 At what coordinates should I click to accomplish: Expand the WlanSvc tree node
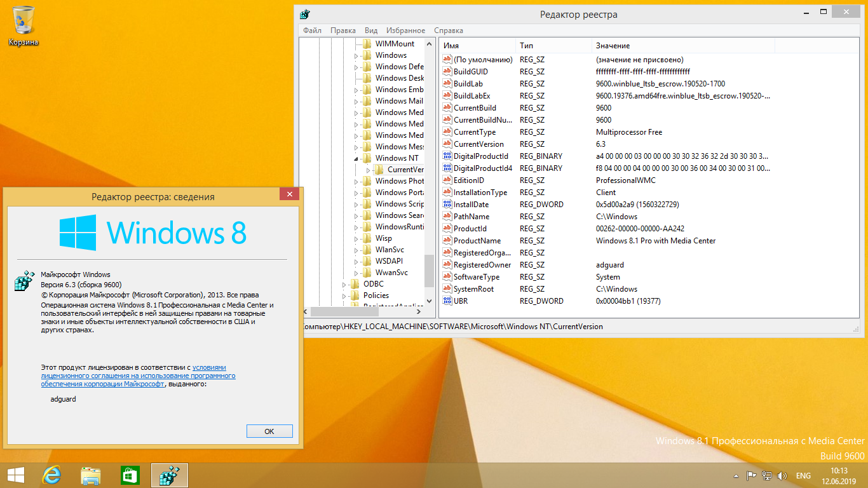click(x=356, y=250)
